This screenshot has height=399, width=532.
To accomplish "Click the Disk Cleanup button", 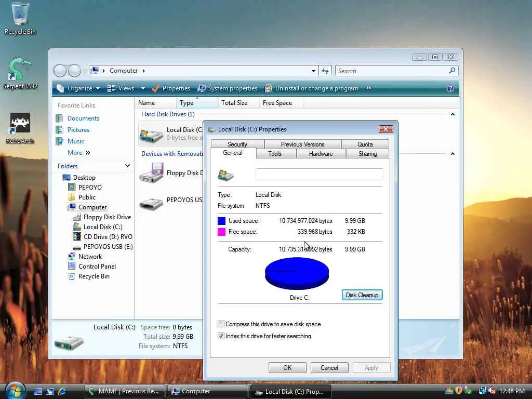I will (362, 295).
